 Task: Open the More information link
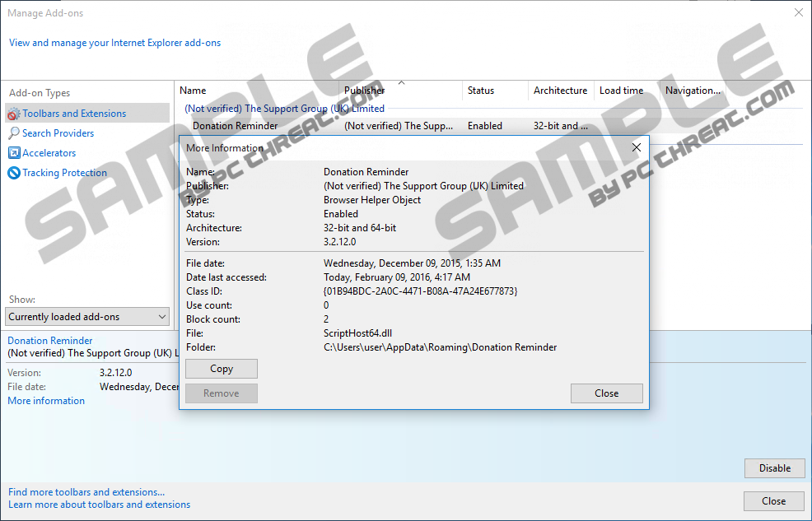point(46,401)
